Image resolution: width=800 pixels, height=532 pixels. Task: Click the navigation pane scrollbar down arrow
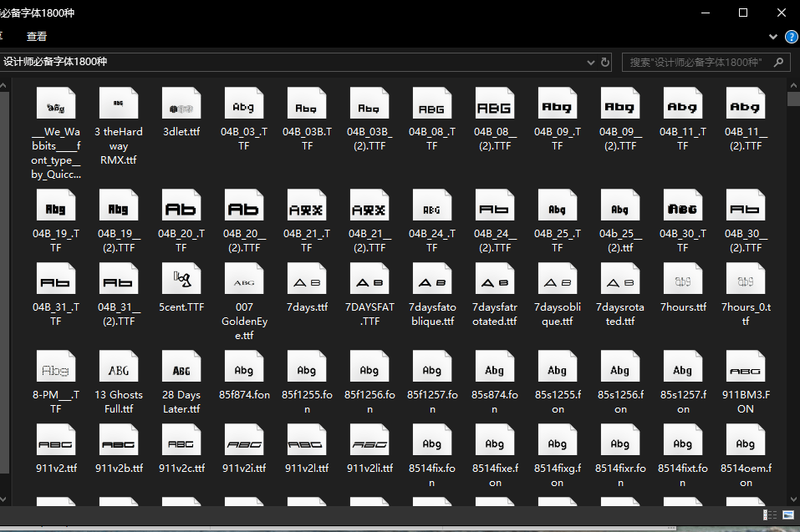pyautogui.click(x=3, y=499)
